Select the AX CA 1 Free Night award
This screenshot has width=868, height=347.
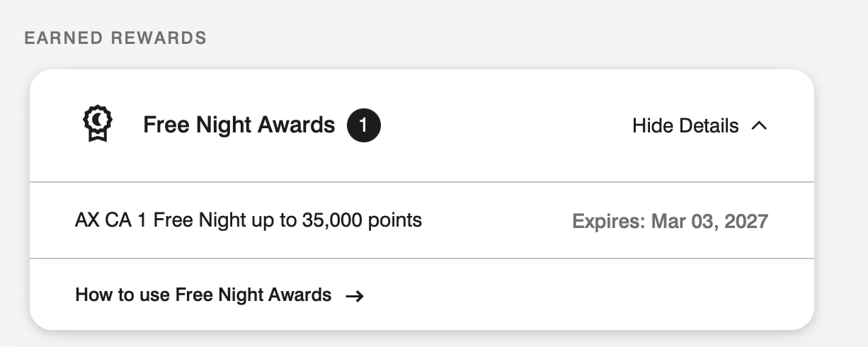click(248, 220)
